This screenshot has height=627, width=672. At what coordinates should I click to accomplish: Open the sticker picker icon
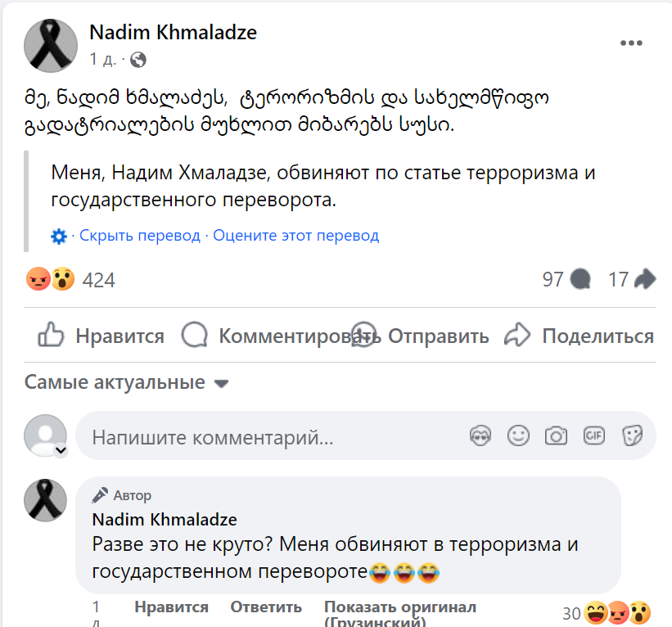[632, 436]
